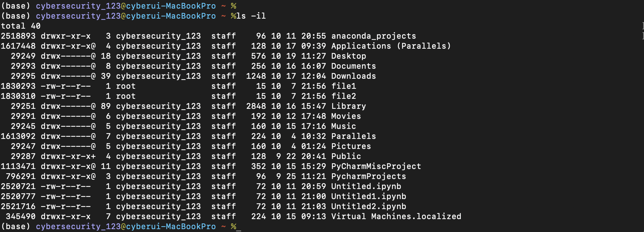
Task: Select the Untitled.ipynb file name
Action: (x=366, y=187)
